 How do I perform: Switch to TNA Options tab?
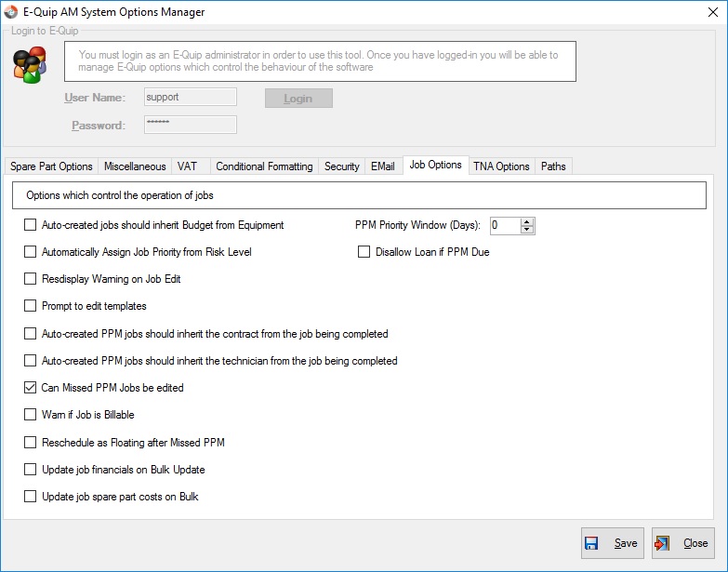point(501,166)
